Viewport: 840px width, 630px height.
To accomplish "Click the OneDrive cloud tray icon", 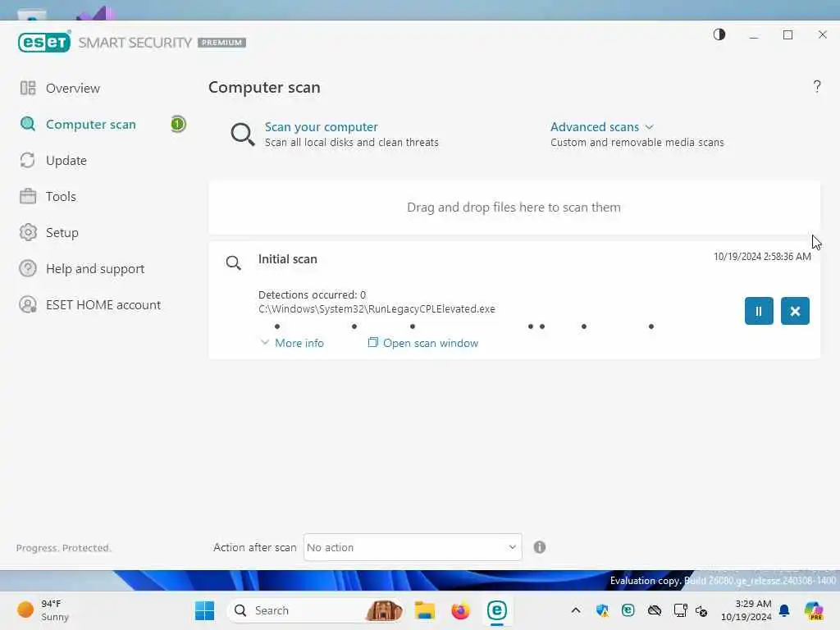I will (x=654, y=610).
